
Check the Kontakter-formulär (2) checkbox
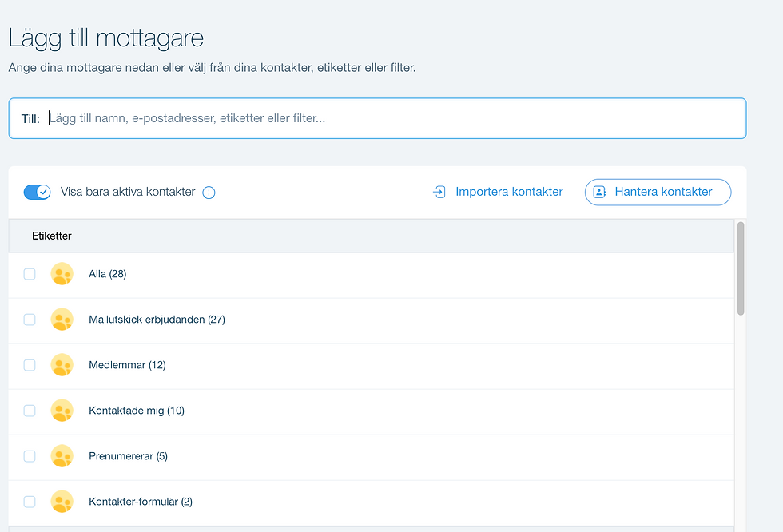tap(30, 502)
